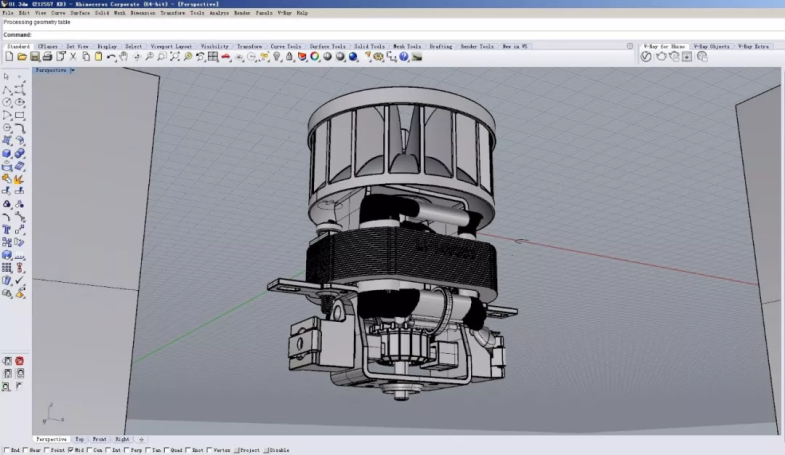The width and height of the screenshot is (785, 455).
Task: Uncheck the Mid object snap
Action: point(69,450)
